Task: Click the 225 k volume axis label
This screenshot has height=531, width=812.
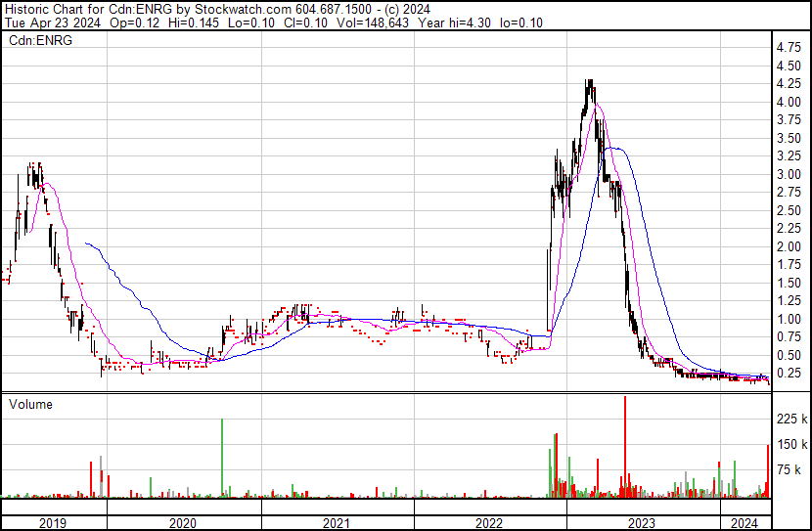Action: coord(791,419)
